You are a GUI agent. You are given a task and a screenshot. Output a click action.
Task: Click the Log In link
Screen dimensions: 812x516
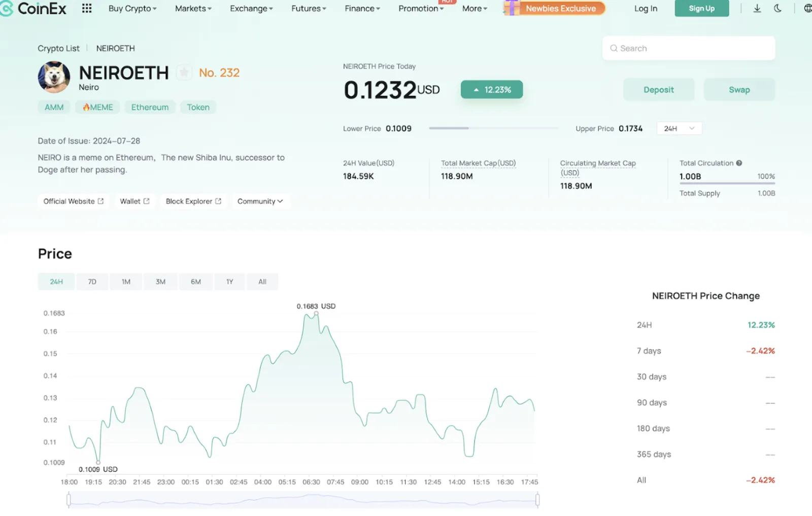tap(646, 9)
